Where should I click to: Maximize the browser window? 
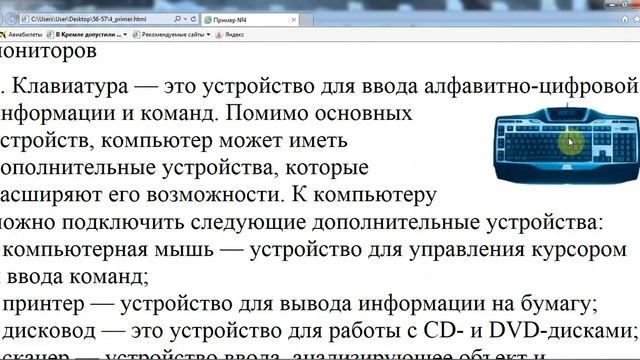point(624,4)
